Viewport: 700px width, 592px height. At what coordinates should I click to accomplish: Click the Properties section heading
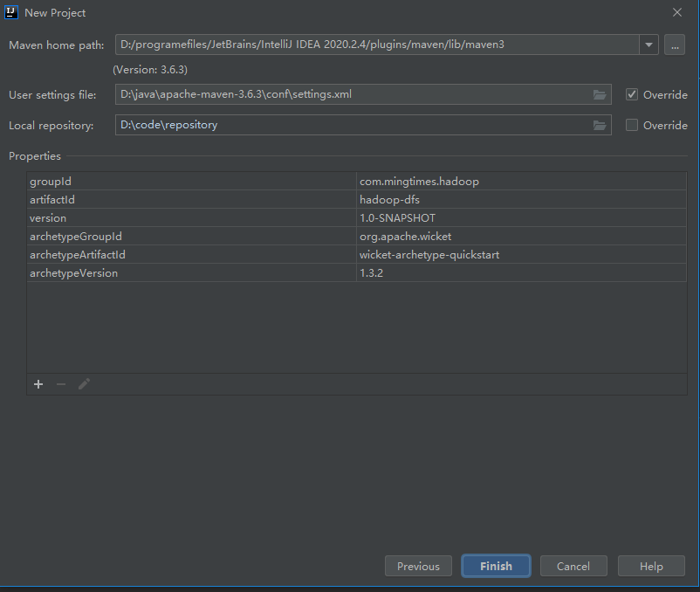tap(35, 156)
